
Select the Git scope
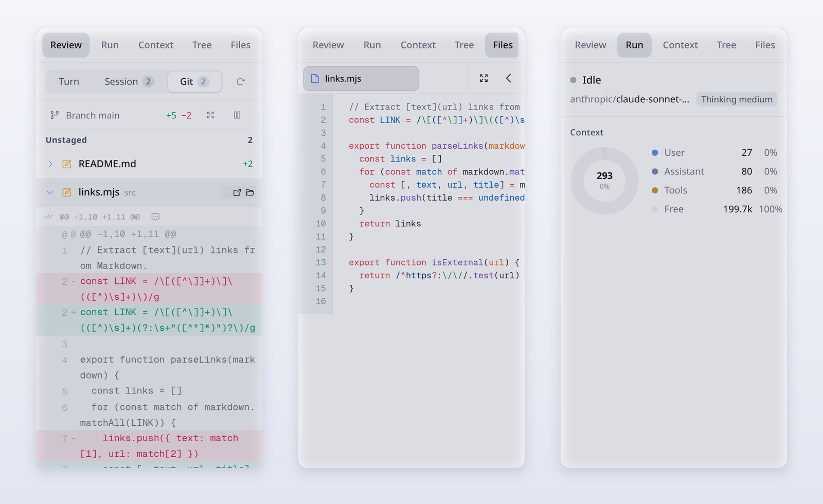[194, 82]
